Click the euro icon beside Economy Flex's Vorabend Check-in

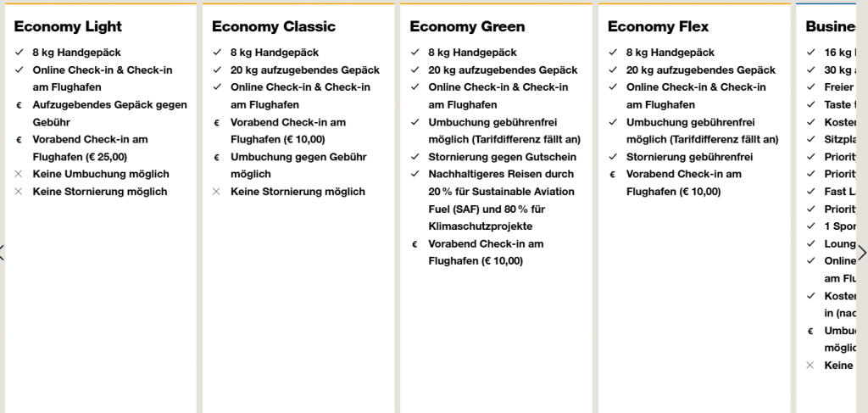pos(613,175)
